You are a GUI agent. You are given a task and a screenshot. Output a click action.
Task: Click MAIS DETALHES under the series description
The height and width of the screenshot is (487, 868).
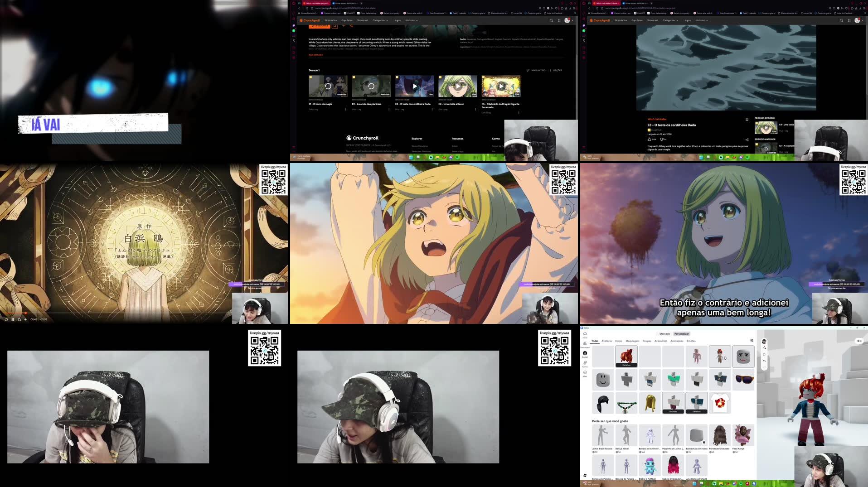pos(316,55)
